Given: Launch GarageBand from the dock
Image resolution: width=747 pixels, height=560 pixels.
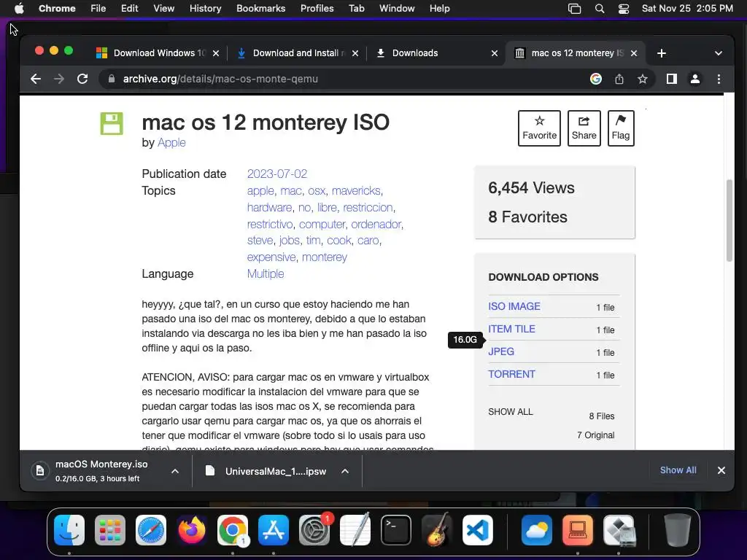Looking at the screenshot, I should pyautogui.click(x=437, y=530).
